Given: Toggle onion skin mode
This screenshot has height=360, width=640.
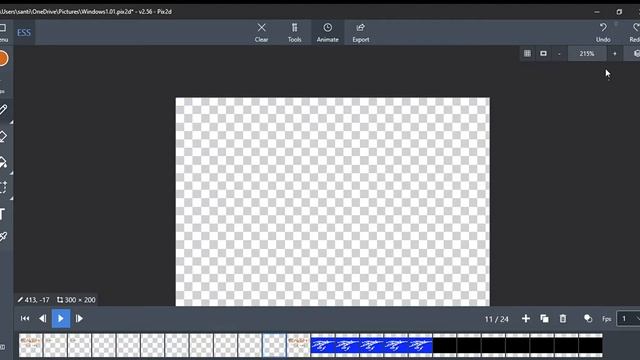Looking at the screenshot, I should 588,319.
